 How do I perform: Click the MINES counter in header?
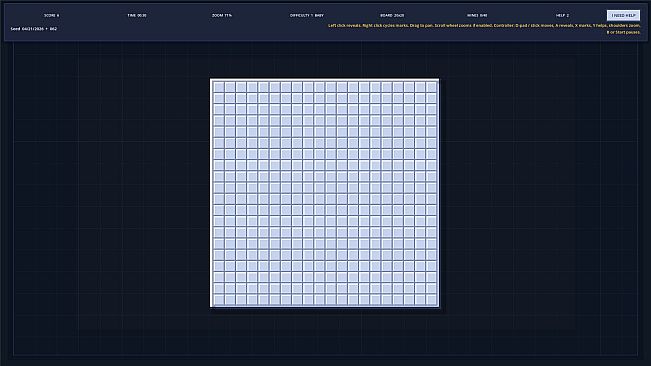[x=477, y=15]
